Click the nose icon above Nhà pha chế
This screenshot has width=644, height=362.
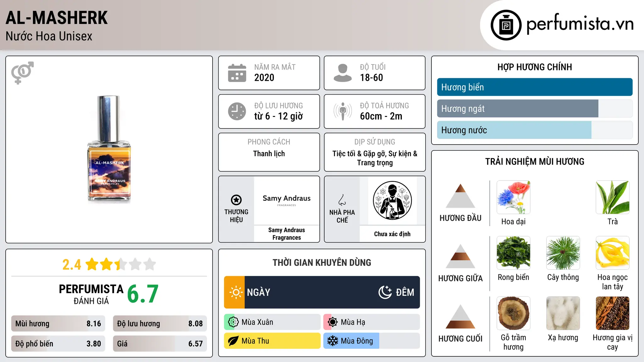point(342,200)
